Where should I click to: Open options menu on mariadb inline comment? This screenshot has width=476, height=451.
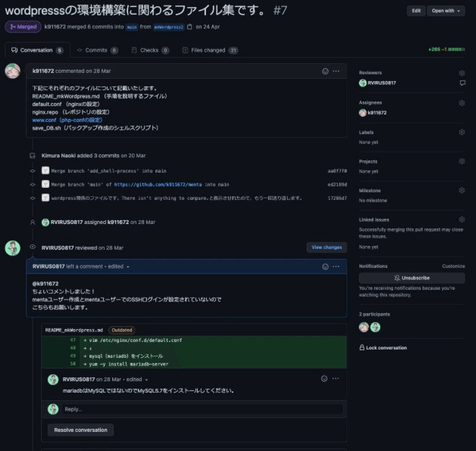(x=335, y=379)
